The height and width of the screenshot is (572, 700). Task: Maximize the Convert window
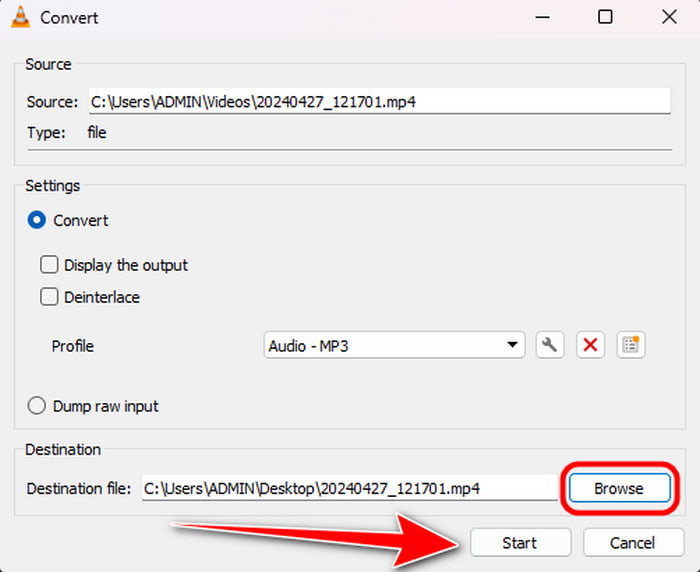tap(605, 17)
